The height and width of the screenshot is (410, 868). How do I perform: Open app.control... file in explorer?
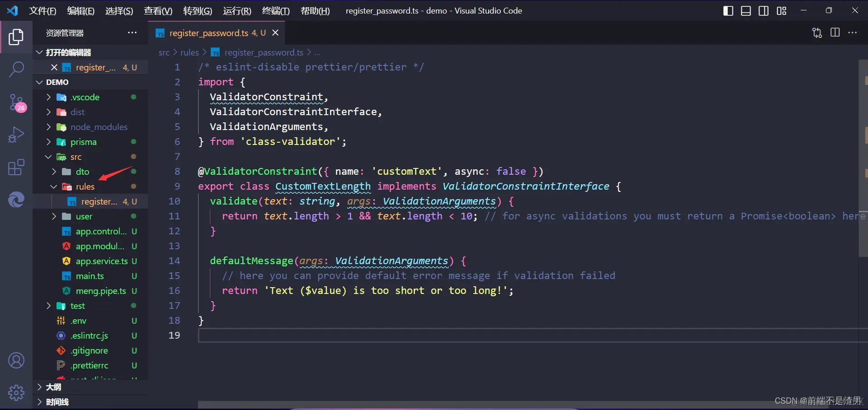pyautogui.click(x=90, y=231)
